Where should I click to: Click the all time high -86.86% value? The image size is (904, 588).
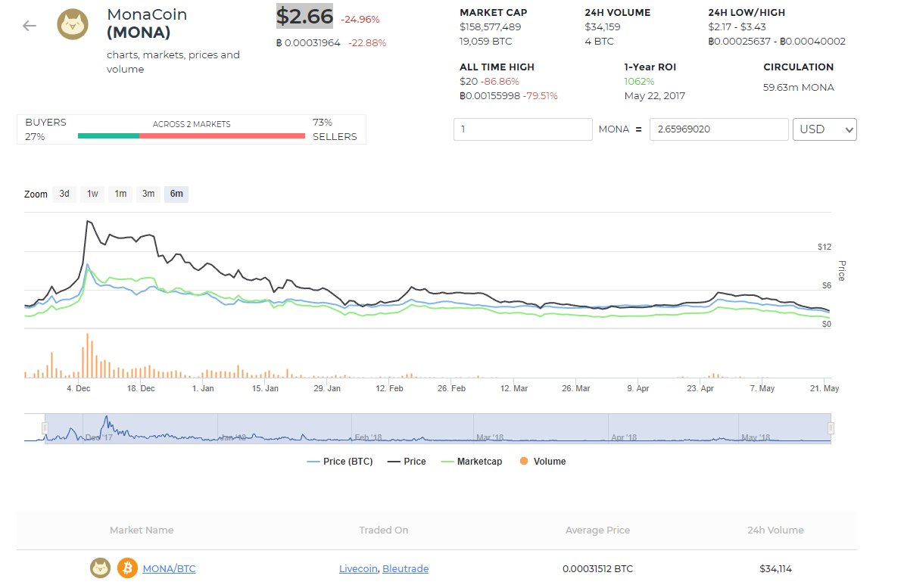click(500, 82)
